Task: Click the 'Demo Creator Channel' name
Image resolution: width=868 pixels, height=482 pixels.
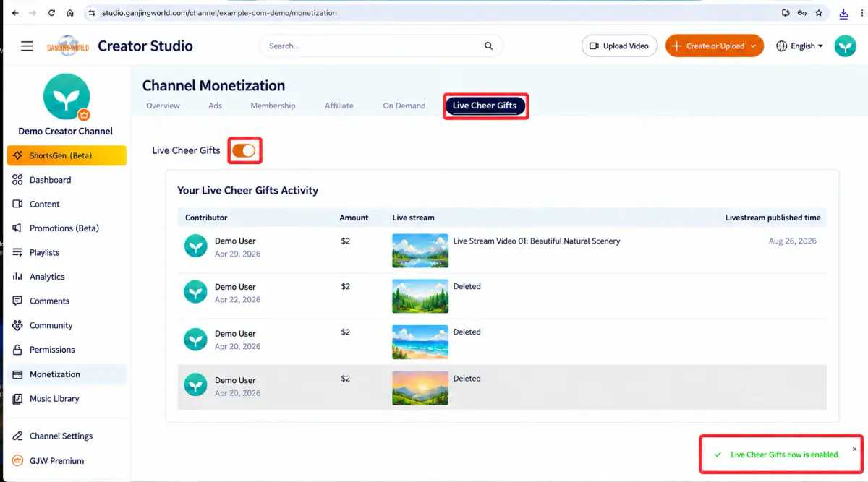Action: pyautogui.click(x=66, y=132)
